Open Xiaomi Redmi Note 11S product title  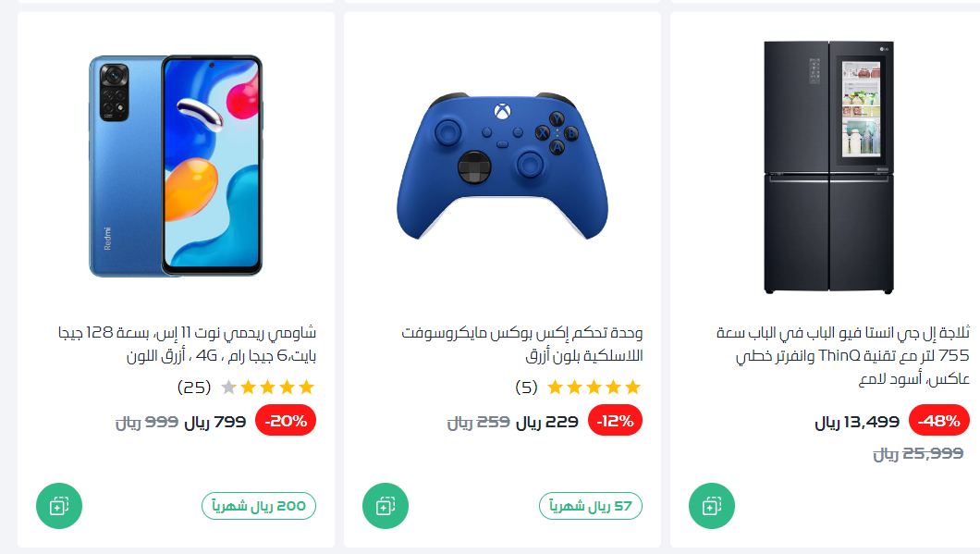click(187, 344)
